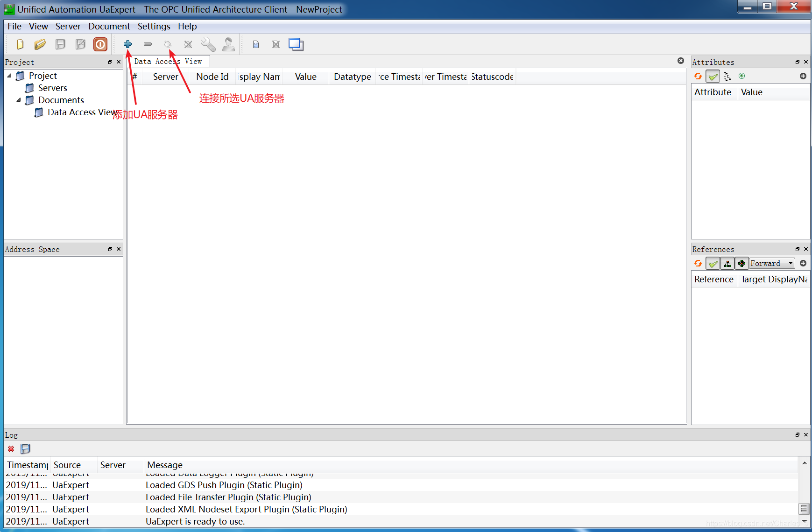Viewport: 812px width, 532px height.
Task: Close the References panel
Action: click(806, 249)
